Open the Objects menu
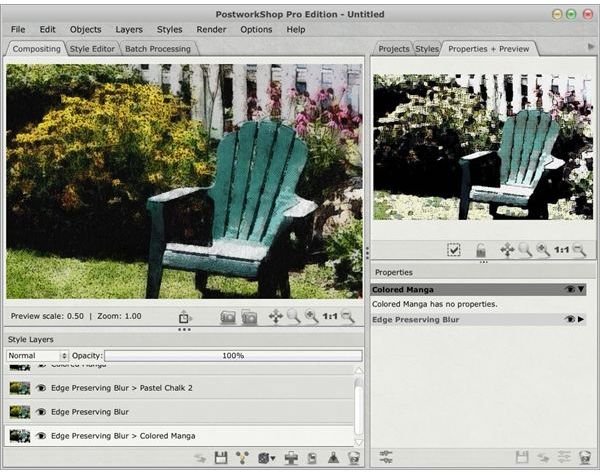600x475 pixels. pyautogui.click(x=86, y=29)
